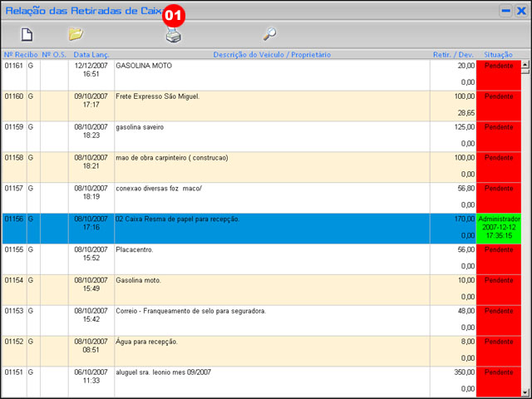Close the Relação das Retiradas window

pyautogui.click(x=521, y=11)
